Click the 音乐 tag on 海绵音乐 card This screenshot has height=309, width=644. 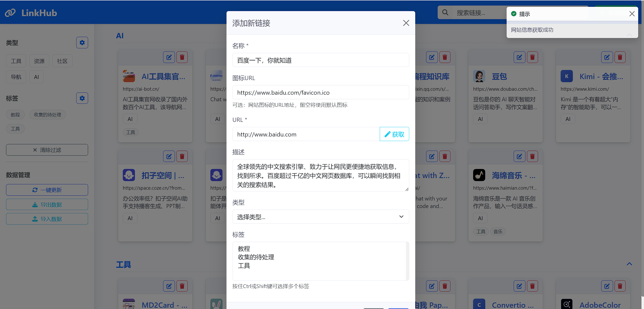(498, 231)
